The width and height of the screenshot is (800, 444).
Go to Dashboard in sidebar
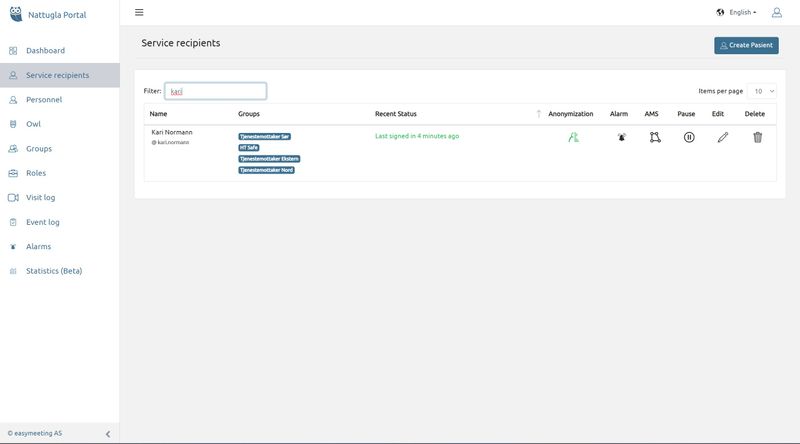45,50
